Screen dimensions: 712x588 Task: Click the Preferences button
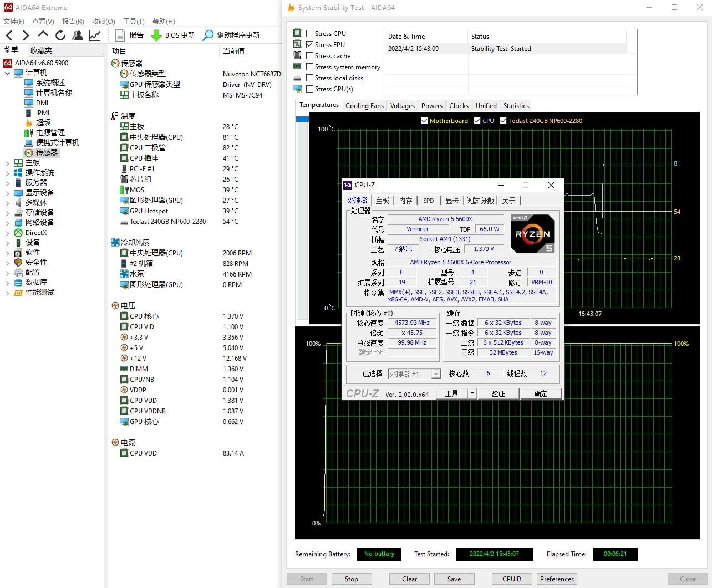[557, 579]
